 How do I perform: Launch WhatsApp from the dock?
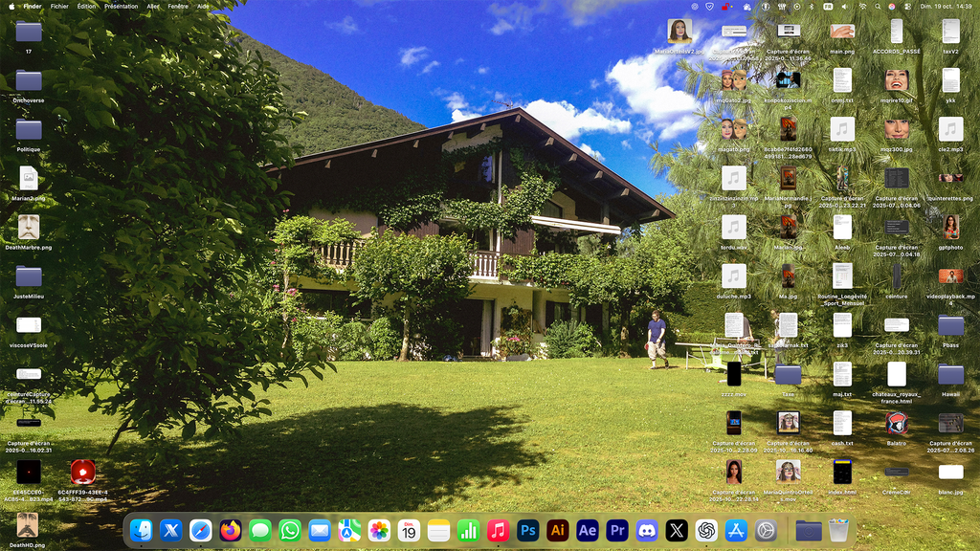290,530
